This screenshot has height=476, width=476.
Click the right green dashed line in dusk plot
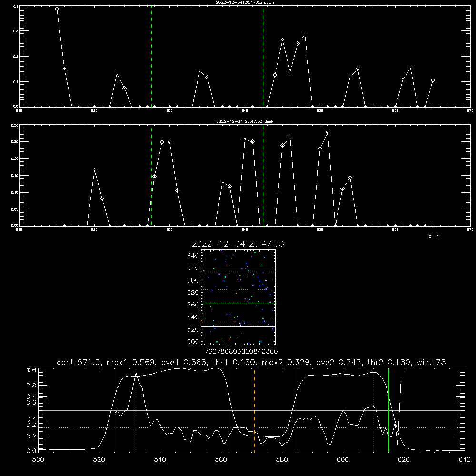263,175
